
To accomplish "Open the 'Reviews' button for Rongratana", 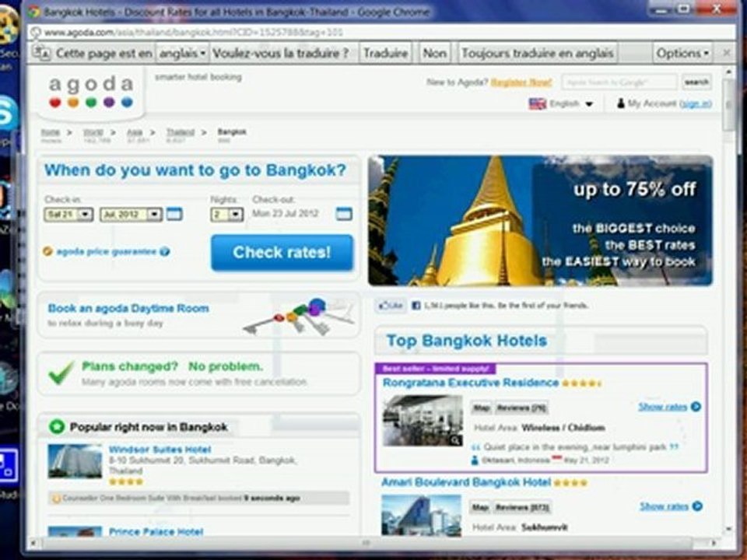I will [521, 408].
